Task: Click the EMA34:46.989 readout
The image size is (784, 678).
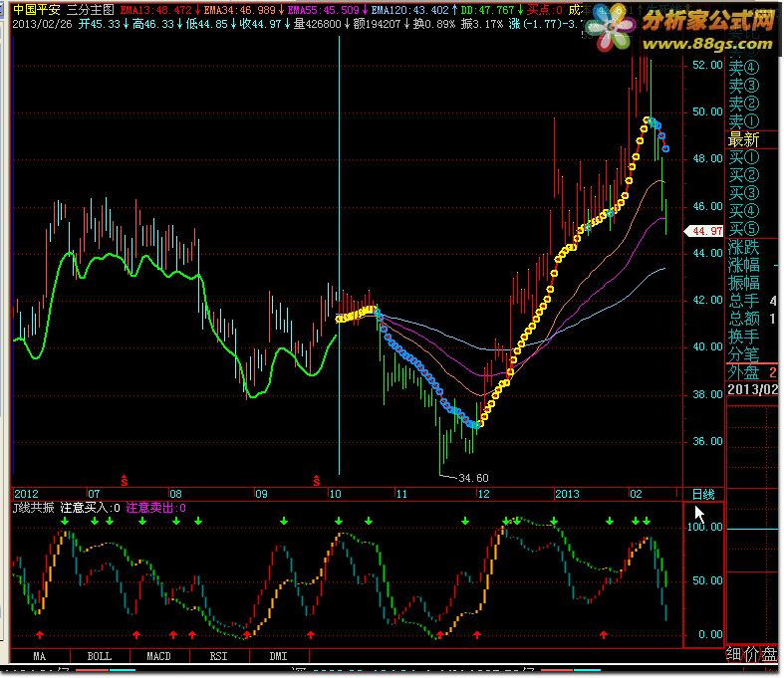Action: tap(239, 10)
